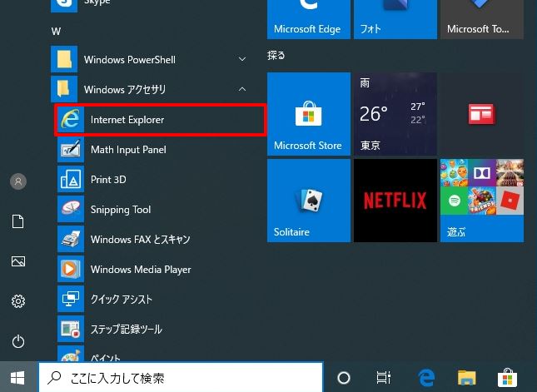The height and width of the screenshot is (392, 537).
Task: Open the Solitaire tile
Action: pos(309,201)
